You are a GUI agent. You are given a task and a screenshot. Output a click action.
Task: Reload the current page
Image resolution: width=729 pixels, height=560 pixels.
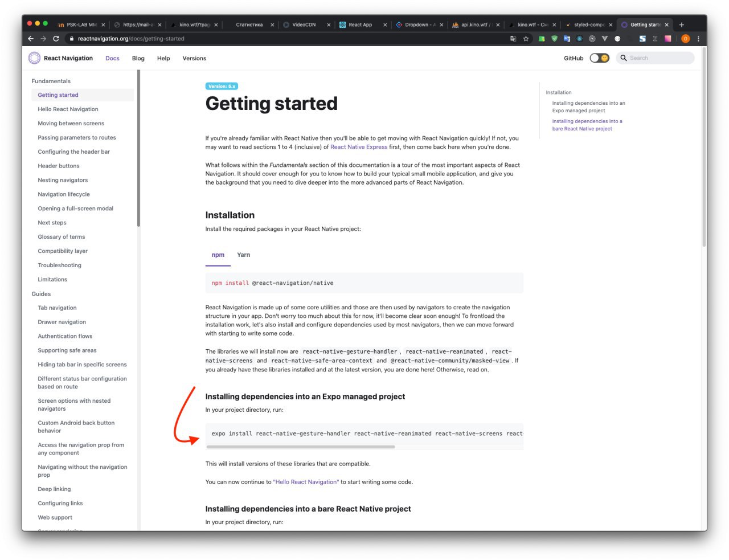[x=56, y=39]
